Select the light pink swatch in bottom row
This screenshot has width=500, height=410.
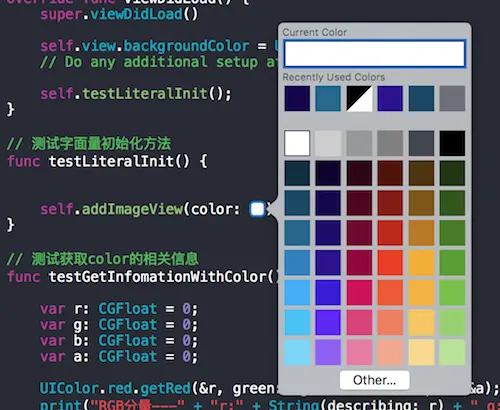pos(359,352)
